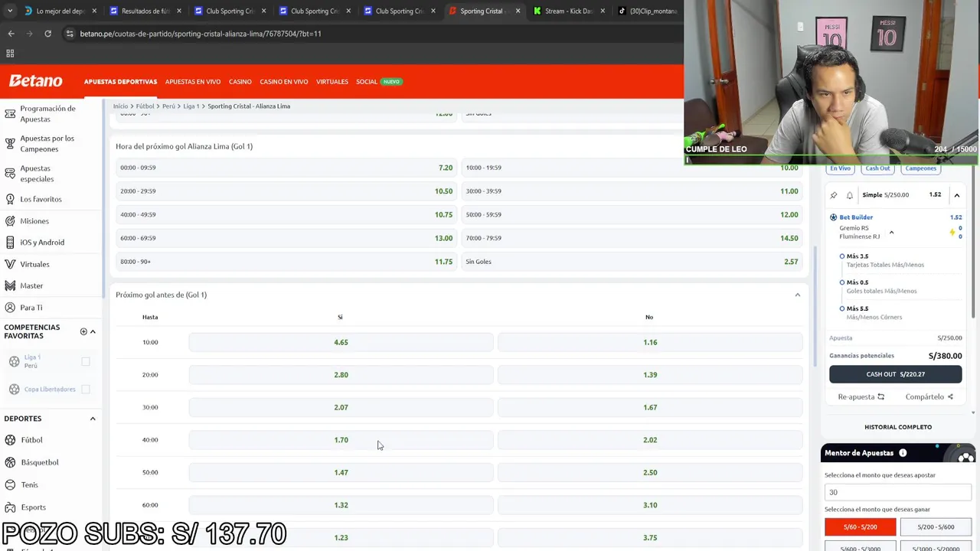
Task: Bet No at 3.10 for 60:00
Action: pyautogui.click(x=650, y=505)
